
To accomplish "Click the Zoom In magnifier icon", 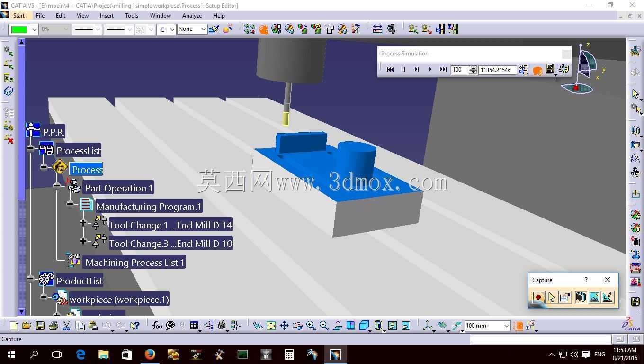I will [311, 326].
